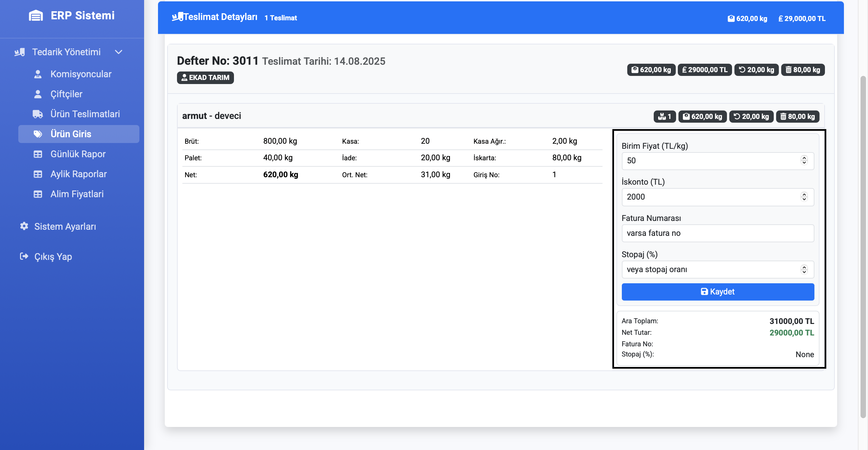Focus the Stopaj (%) input field

(x=718, y=270)
